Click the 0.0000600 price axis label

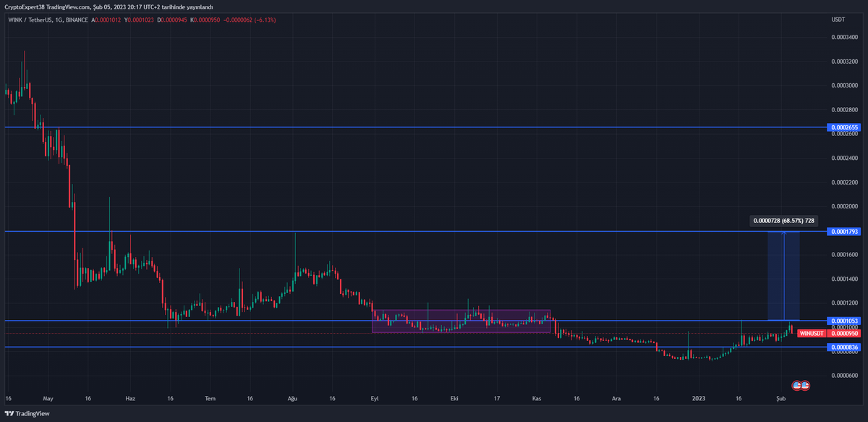click(845, 375)
